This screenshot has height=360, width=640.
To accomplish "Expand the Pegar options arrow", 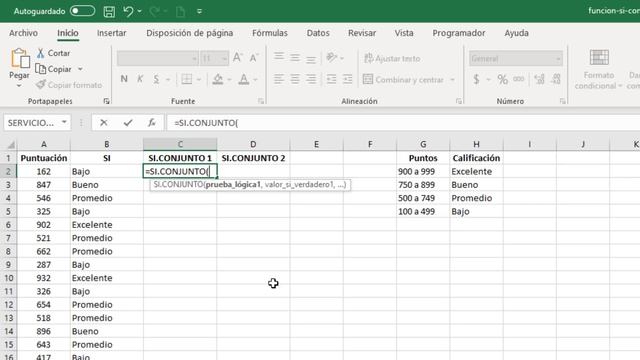I will (19, 86).
